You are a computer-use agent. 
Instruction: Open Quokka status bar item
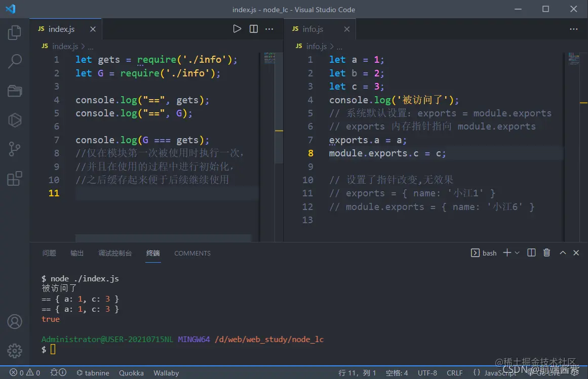[131, 372]
